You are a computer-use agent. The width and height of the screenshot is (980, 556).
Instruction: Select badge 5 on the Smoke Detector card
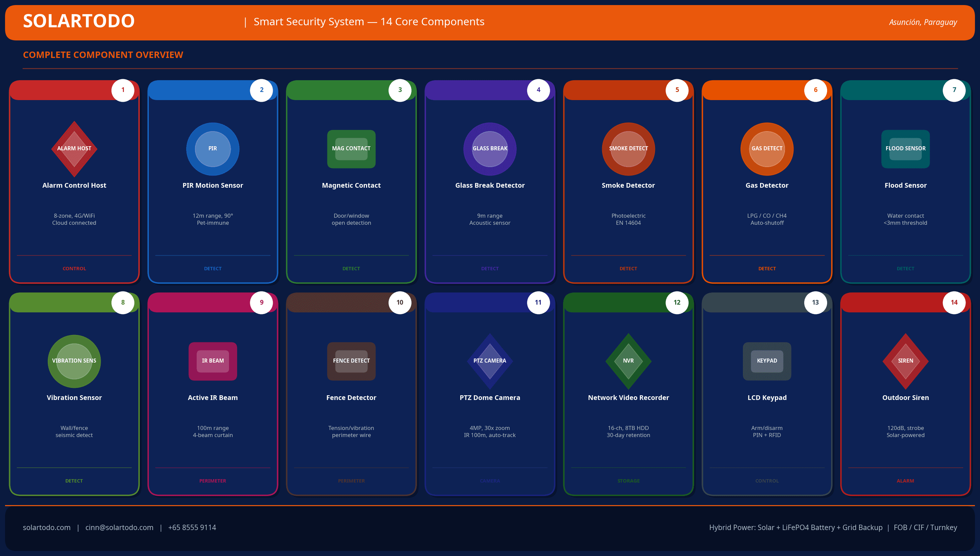click(x=677, y=90)
